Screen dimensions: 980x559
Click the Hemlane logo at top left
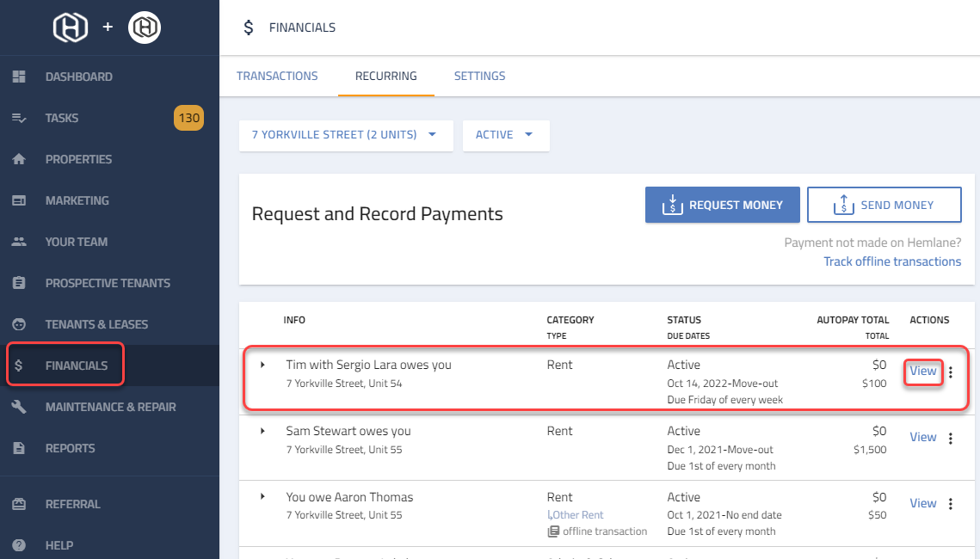[x=71, y=28]
